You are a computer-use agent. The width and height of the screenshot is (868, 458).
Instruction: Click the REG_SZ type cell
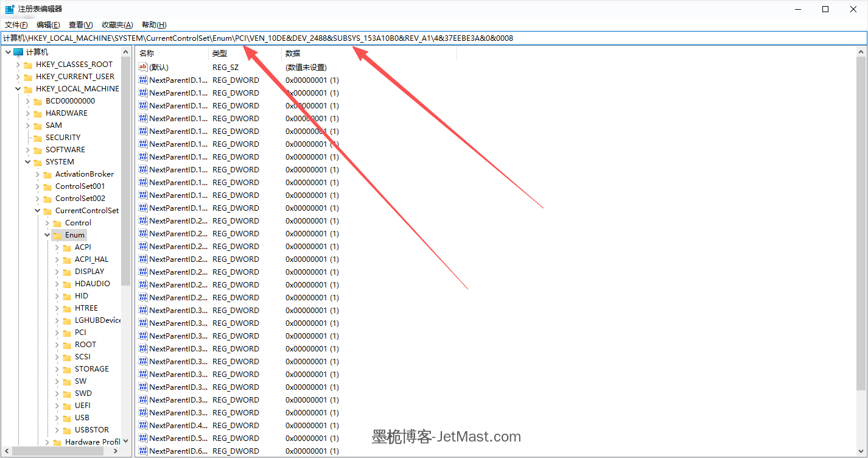click(225, 67)
